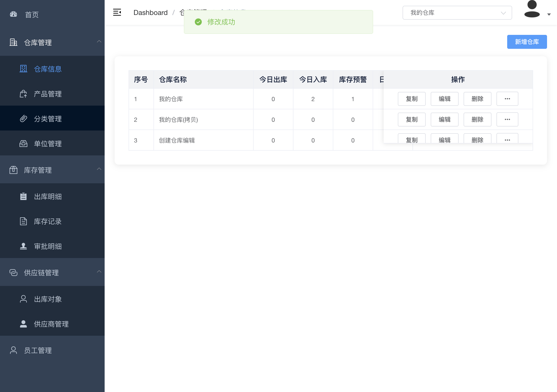The height and width of the screenshot is (392, 557).
Task: Open the 我的仓库 warehouse selector dropdown
Action: click(x=457, y=13)
